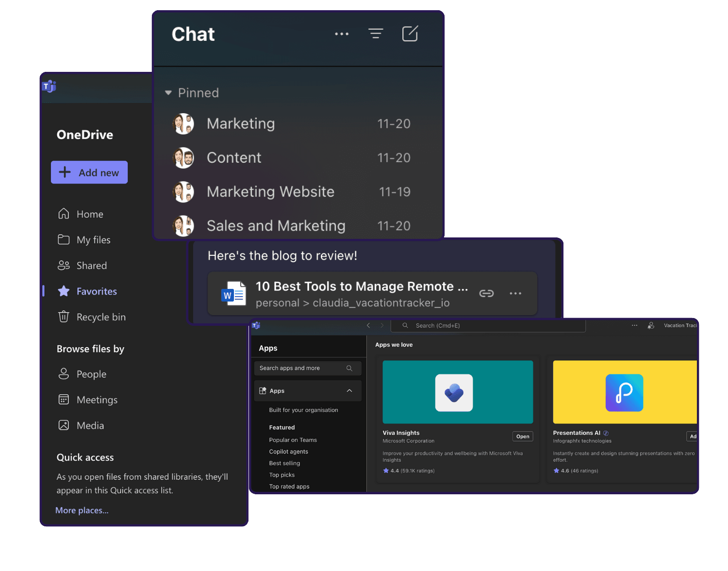The width and height of the screenshot is (728, 571).
Task: Open more options for shared document
Action: [x=515, y=293]
